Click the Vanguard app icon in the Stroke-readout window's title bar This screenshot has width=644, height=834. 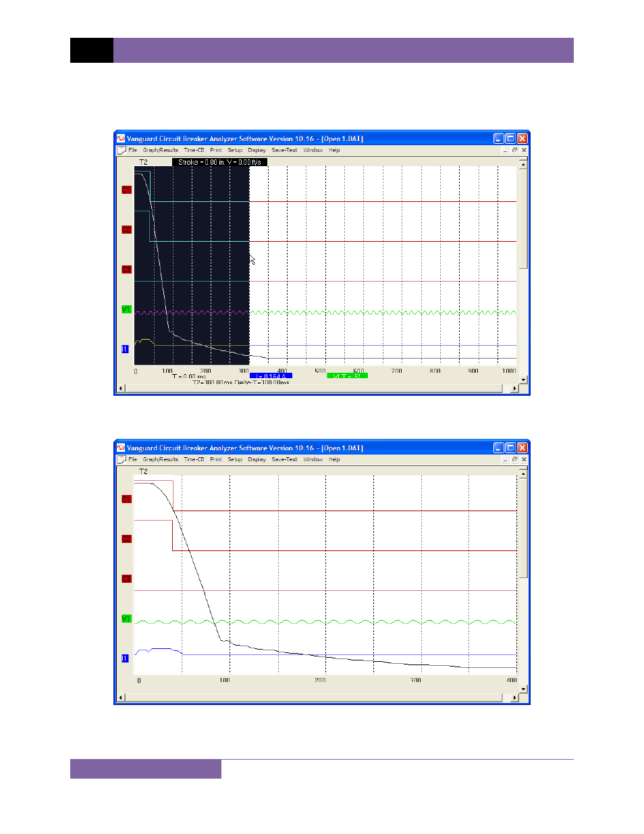pos(121,138)
